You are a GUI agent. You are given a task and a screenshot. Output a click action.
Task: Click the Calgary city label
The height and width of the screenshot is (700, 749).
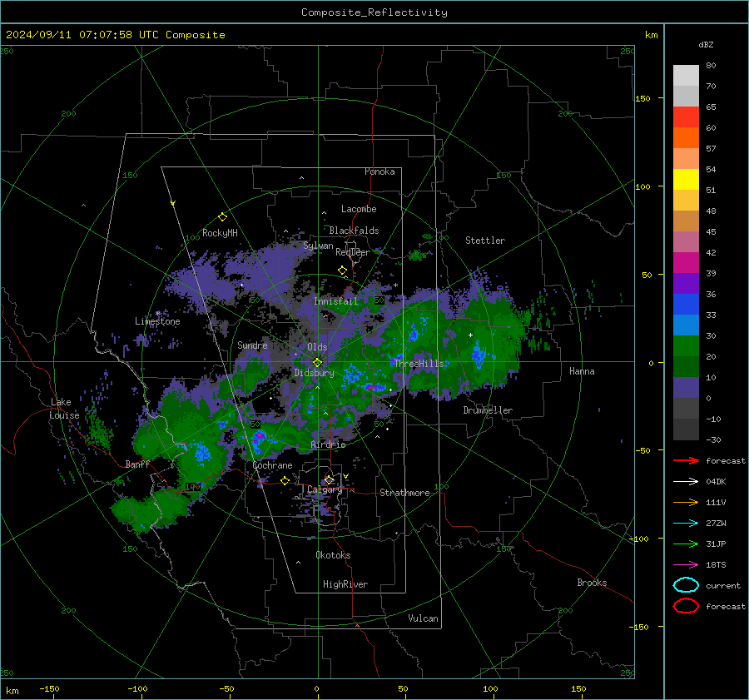pos(325,489)
